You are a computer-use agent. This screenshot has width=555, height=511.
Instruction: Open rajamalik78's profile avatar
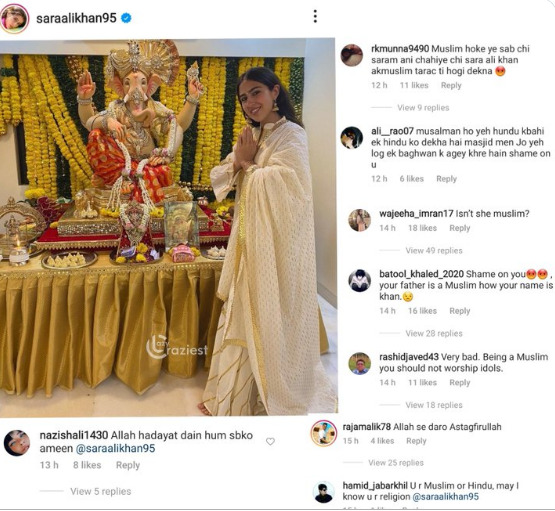pos(324,433)
